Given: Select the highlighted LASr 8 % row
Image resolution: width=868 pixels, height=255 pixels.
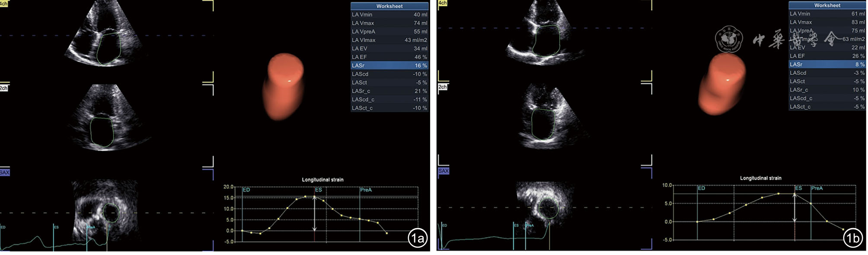Looking at the screenshot, I should click(x=827, y=65).
